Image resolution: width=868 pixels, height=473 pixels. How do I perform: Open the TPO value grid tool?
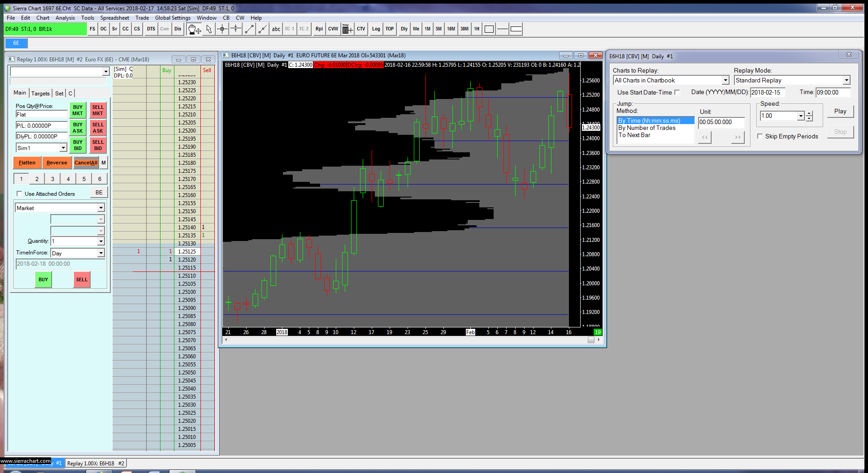click(x=347, y=29)
